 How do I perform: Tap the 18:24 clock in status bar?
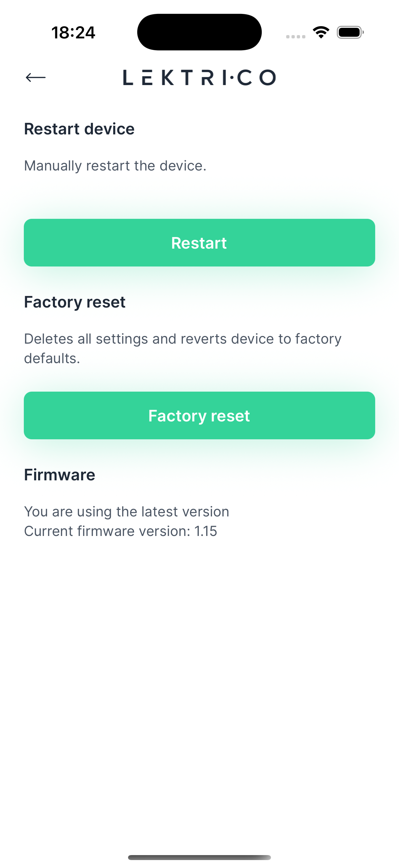(x=73, y=33)
